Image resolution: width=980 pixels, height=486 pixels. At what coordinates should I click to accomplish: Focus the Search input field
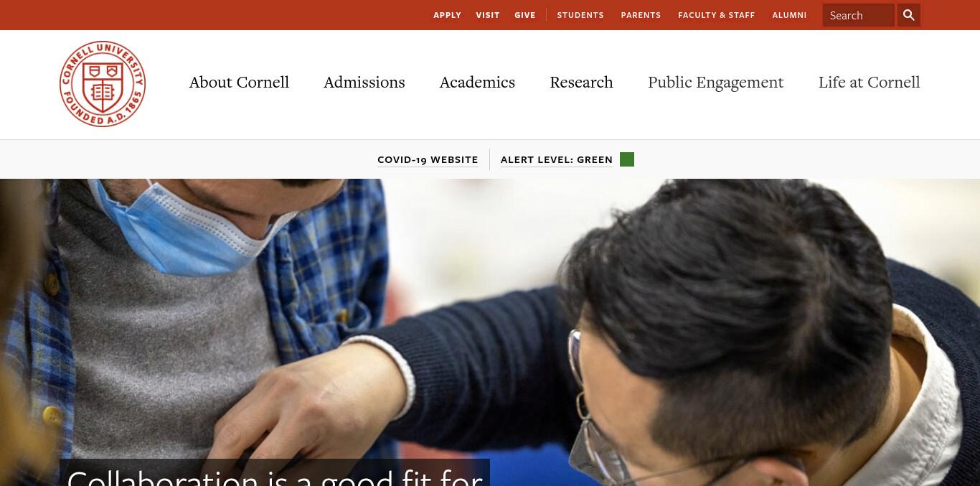pos(858,15)
